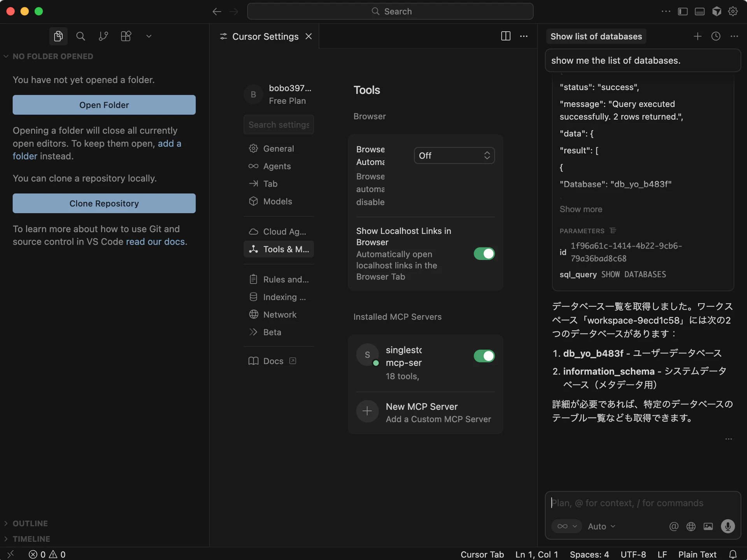Select Tools & MCP settings category

279,249
